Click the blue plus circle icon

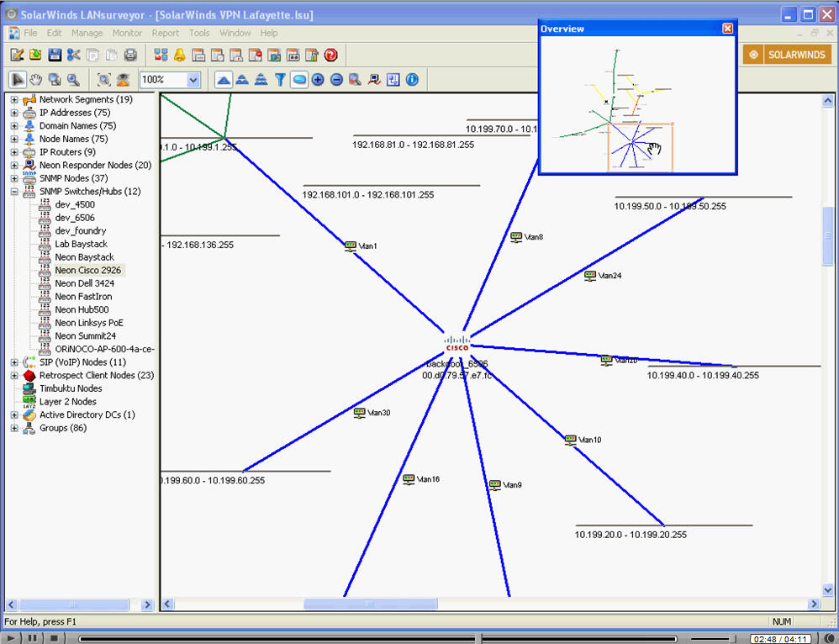click(318, 80)
